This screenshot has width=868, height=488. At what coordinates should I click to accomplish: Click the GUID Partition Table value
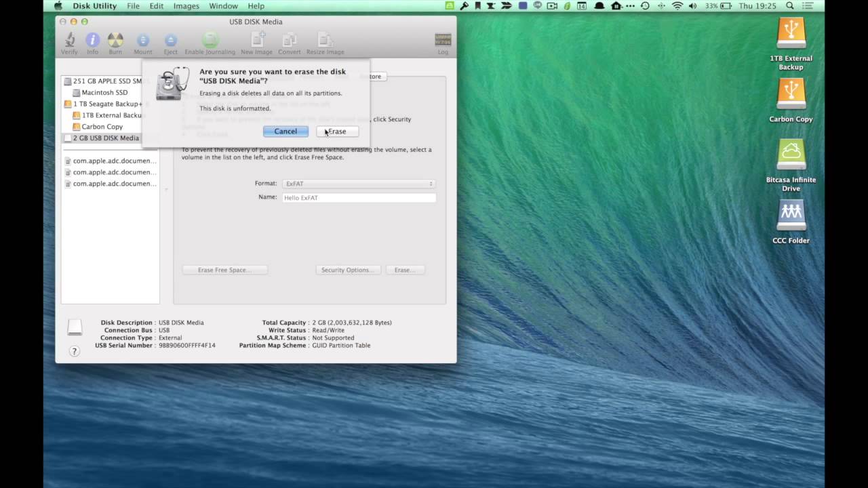pos(341,346)
